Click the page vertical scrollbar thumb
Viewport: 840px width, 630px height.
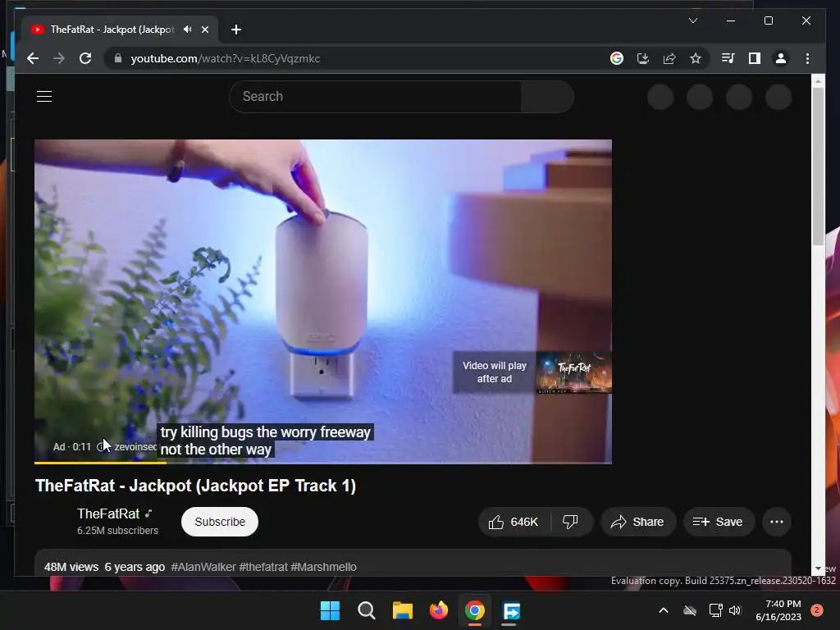click(x=818, y=166)
